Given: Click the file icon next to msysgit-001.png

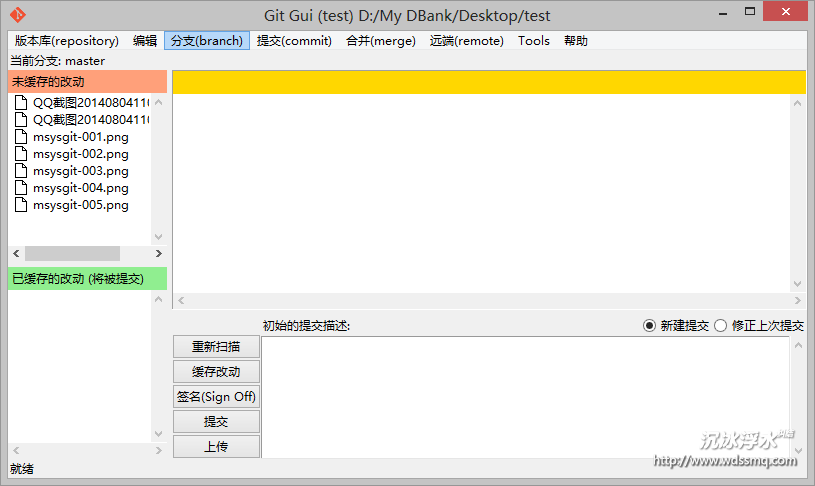Looking at the screenshot, I should tap(22, 137).
